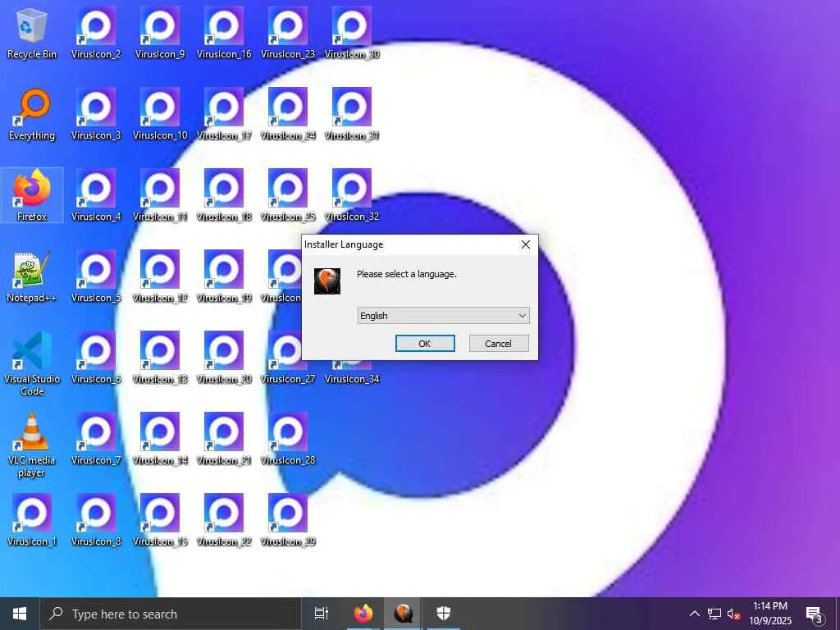Open the network status tray icon
This screenshot has width=840, height=630.
(x=714, y=614)
